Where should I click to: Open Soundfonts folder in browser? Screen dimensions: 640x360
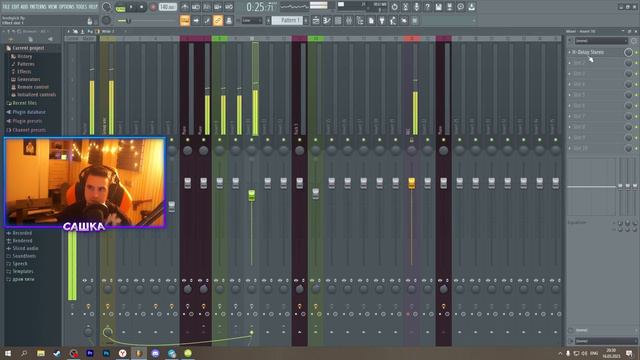[24, 256]
